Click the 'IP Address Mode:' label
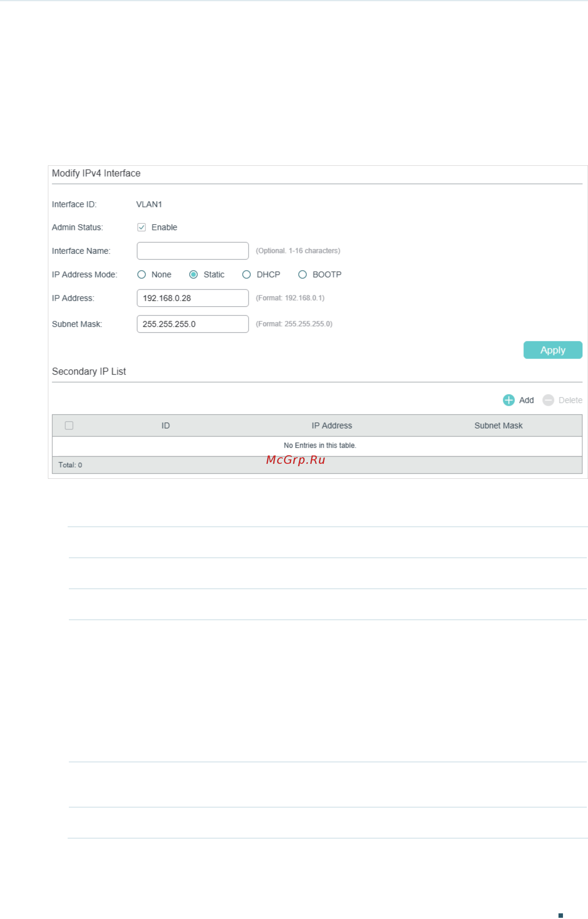Viewport: 588px width, 919px height. [85, 275]
